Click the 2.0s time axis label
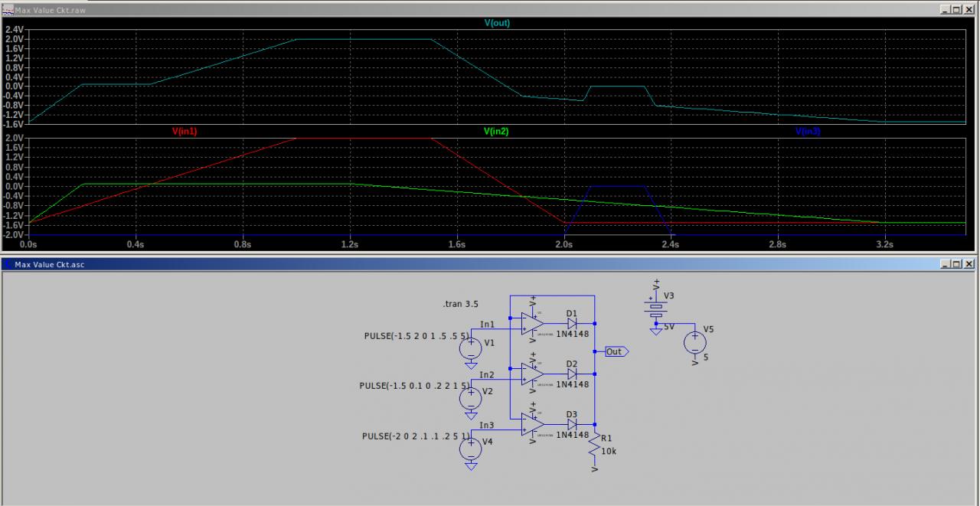980x506 pixels. (x=563, y=245)
